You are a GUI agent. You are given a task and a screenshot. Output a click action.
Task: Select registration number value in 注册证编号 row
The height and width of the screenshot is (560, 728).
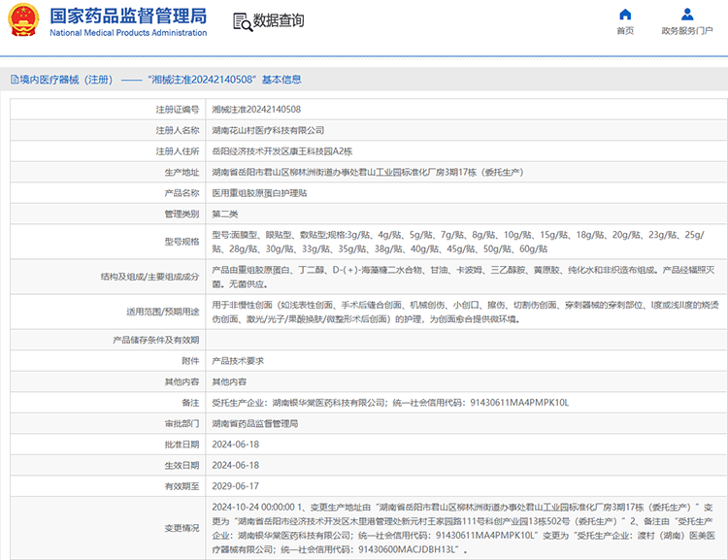[256, 110]
